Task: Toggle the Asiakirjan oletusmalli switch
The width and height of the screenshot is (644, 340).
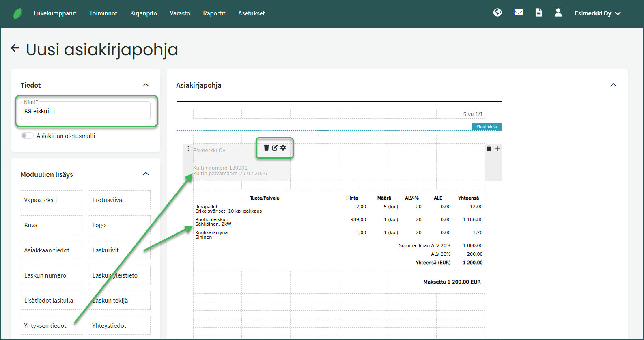Action: 27,136
